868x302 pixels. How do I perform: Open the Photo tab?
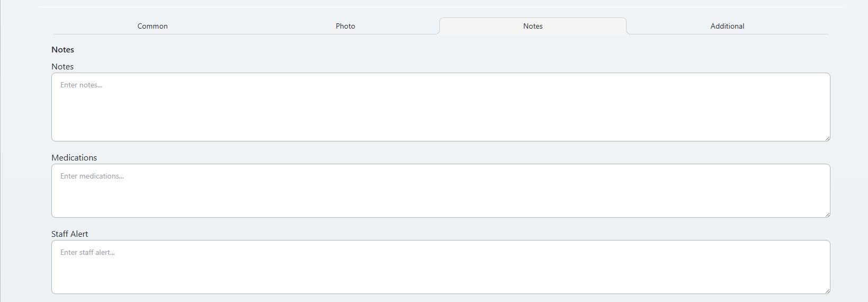pos(345,26)
